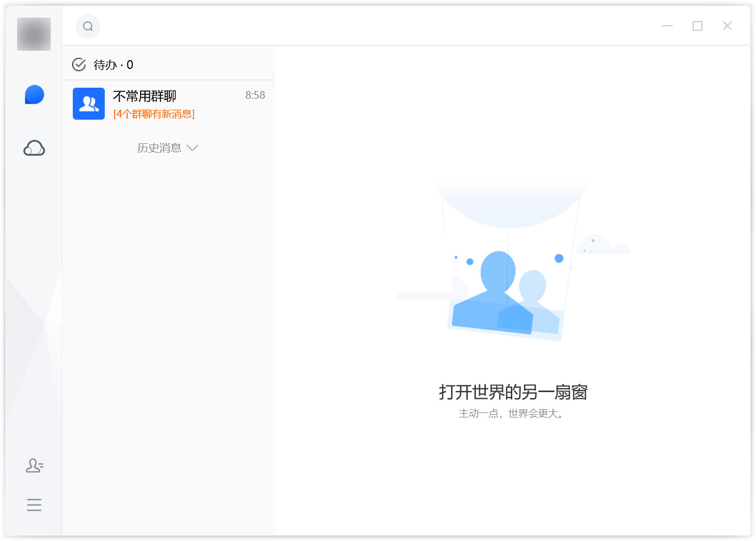
Task: Maximize the chat window
Action: tap(698, 26)
